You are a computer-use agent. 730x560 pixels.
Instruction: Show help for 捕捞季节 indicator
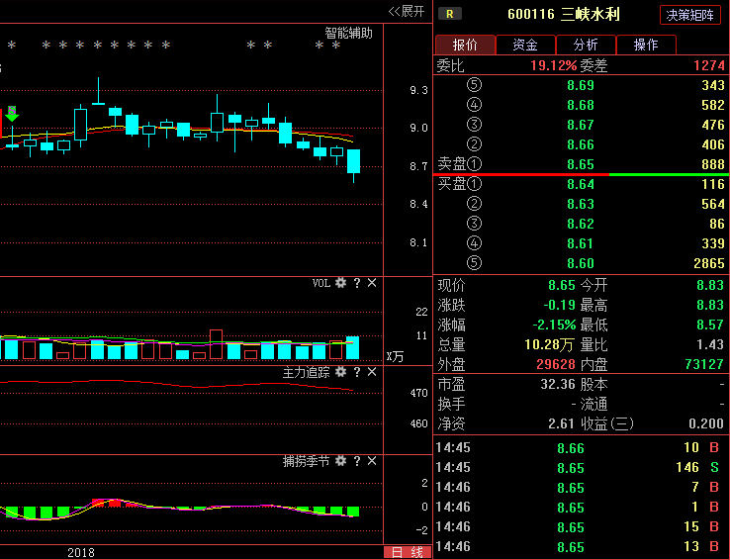pos(357,461)
